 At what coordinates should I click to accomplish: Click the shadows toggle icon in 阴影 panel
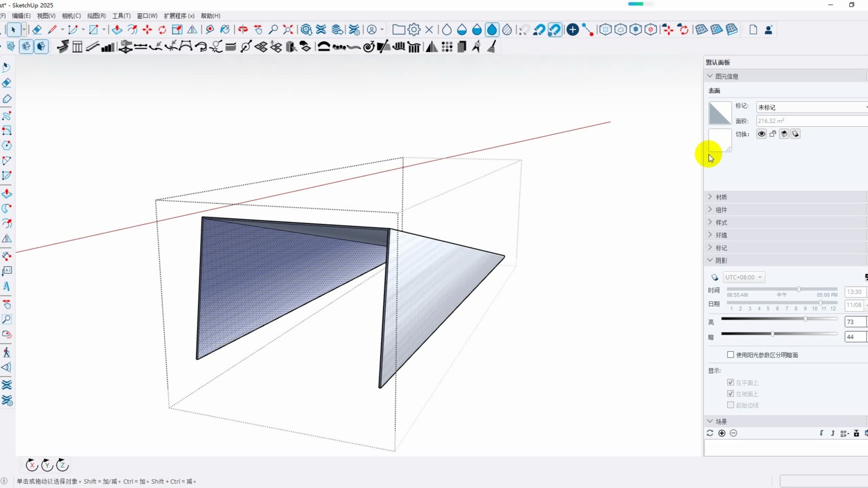(714, 277)
